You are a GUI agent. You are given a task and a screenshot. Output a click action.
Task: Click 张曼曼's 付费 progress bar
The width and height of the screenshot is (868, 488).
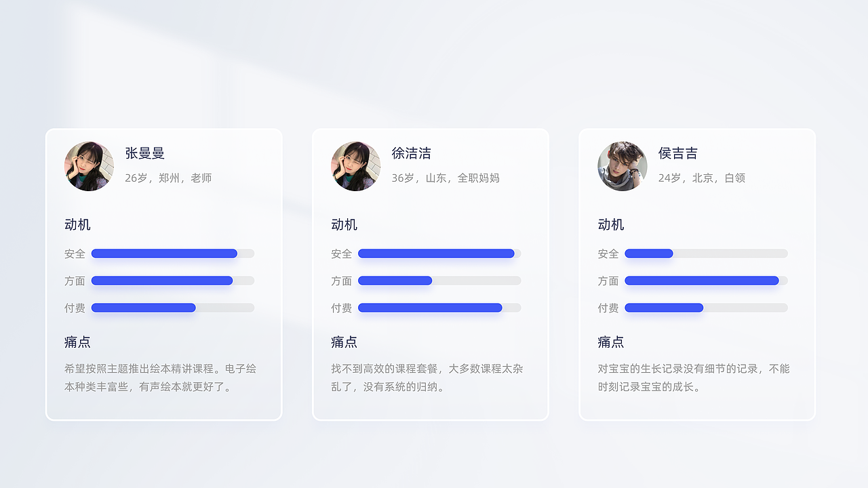(x=172, y=308)
